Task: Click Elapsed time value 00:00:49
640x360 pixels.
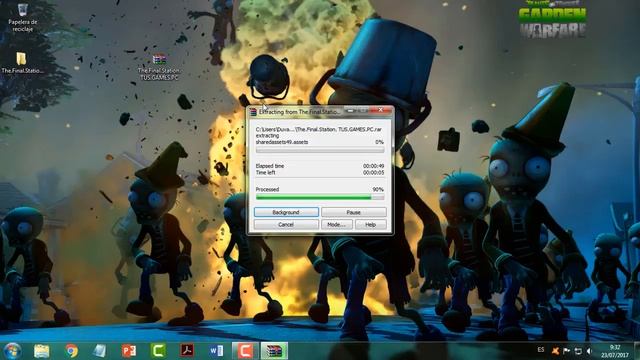Action: coord(373,166)
